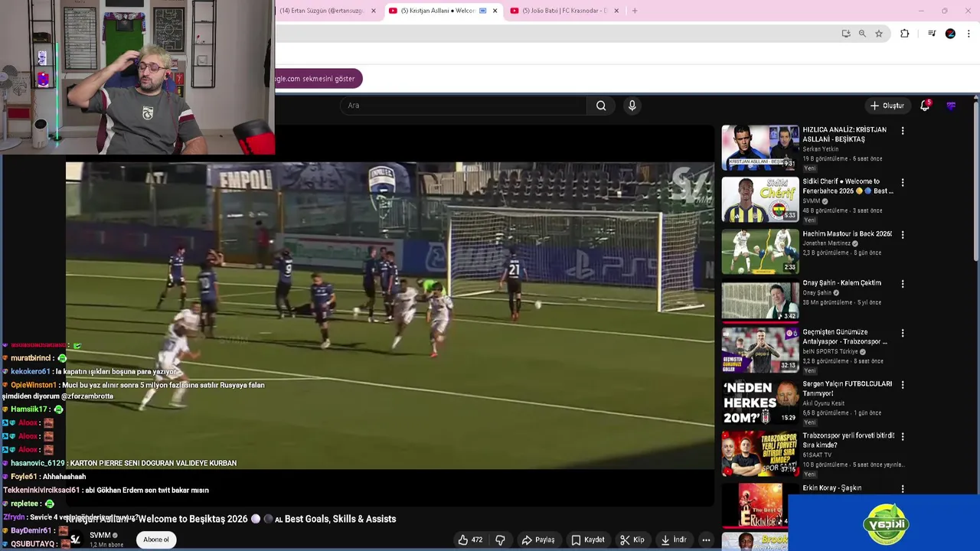
Task: Open options menu for Trabzonspor yerli forveti video
Action: 903,436
